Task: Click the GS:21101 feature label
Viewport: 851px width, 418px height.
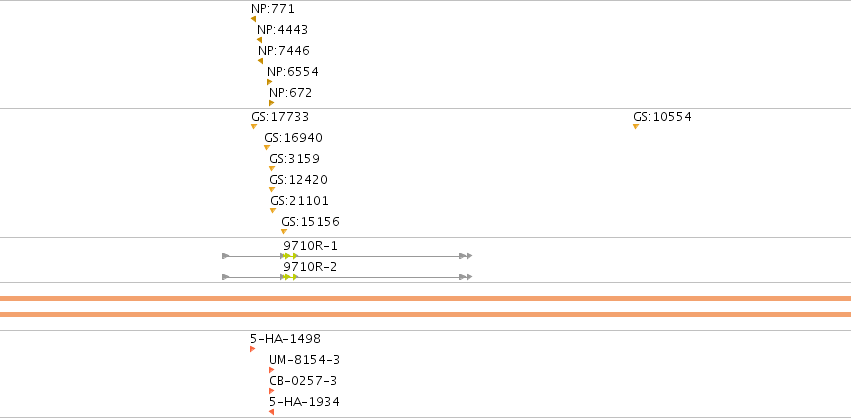Action: 300,201
